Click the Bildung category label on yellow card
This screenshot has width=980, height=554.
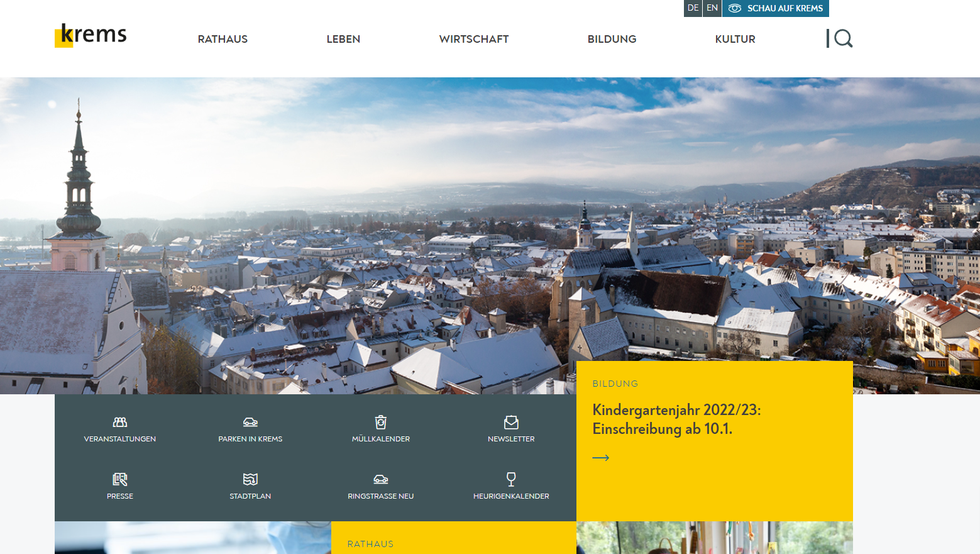pyautogui.click(x=615, y=384)
